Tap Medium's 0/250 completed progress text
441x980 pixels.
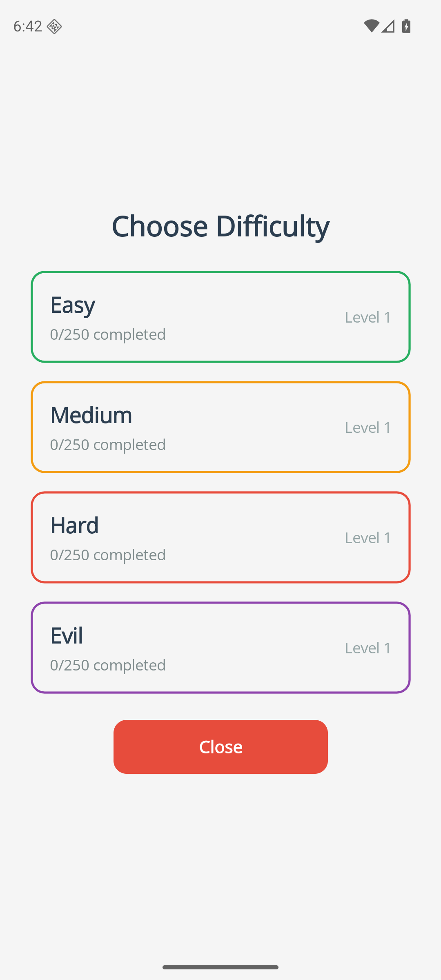[108, 445]
